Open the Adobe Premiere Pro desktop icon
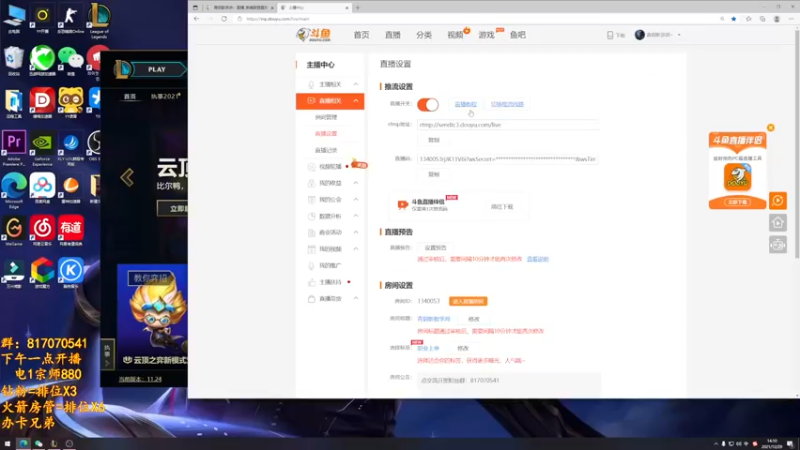Image resolution: width=800 pixels, height=450 pixels. pos(14,147)
